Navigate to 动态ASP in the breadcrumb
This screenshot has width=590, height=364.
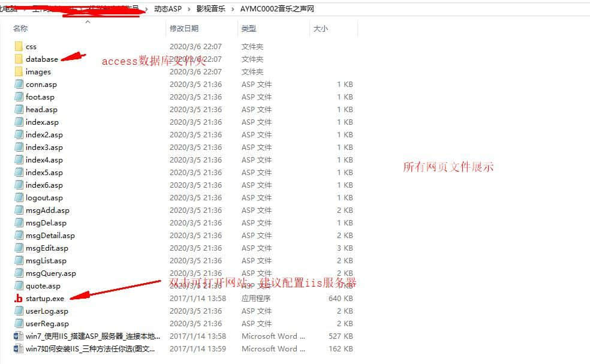tap(168, 9)
